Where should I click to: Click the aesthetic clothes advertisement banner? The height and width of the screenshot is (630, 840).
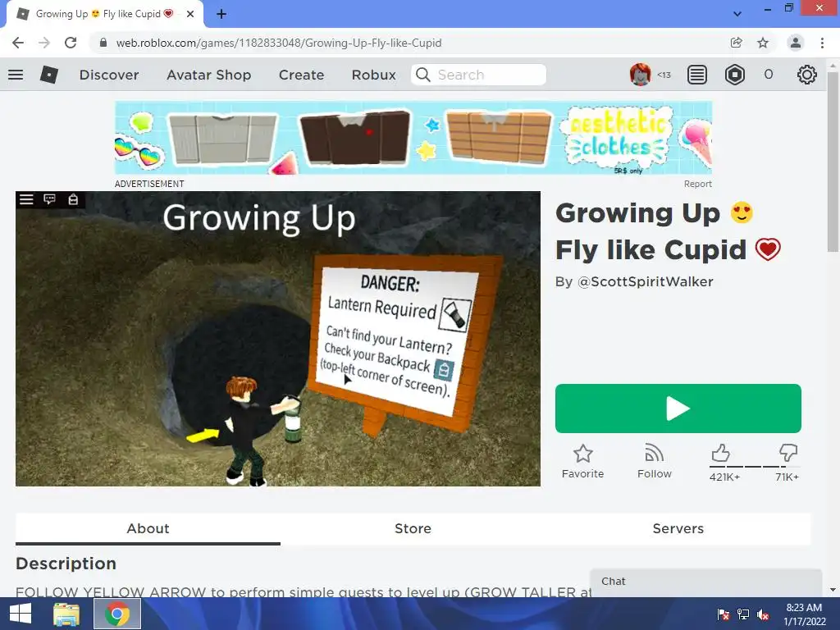click(413, 138)
